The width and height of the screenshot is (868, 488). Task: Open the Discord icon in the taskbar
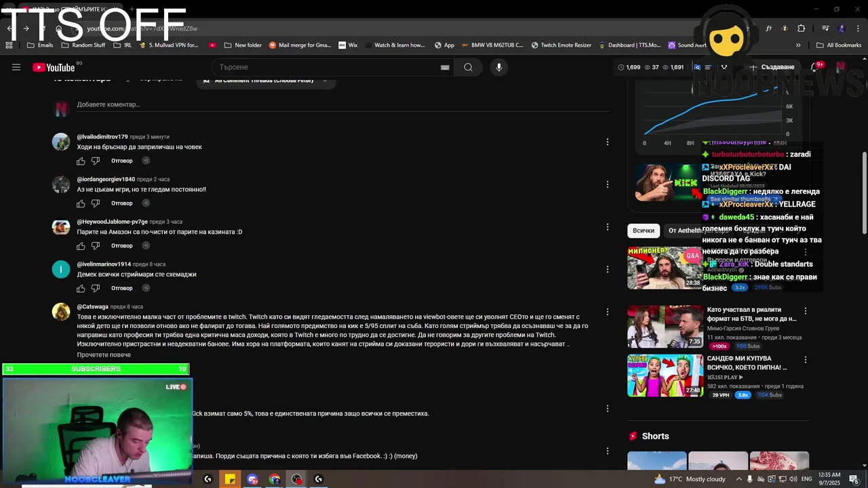(x=252, y=479)
